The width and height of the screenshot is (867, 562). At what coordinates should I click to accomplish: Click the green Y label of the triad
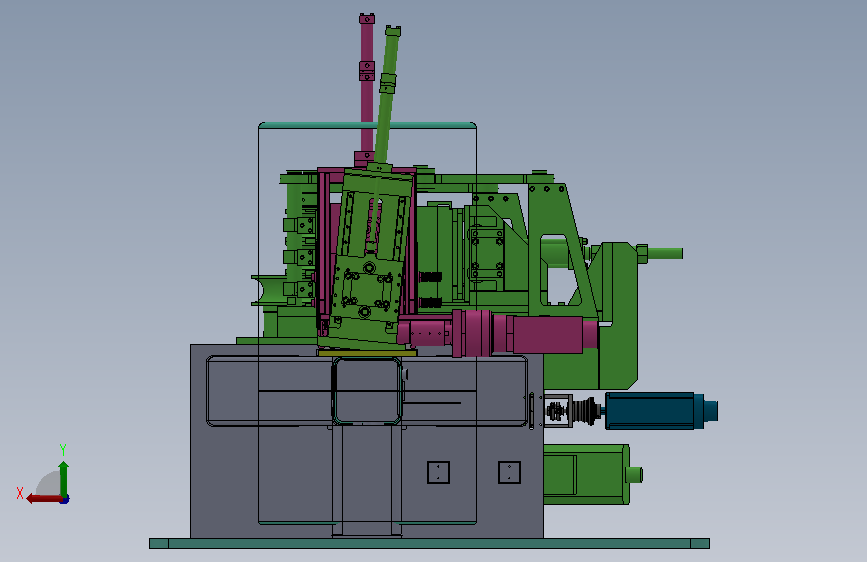(63, 449)
